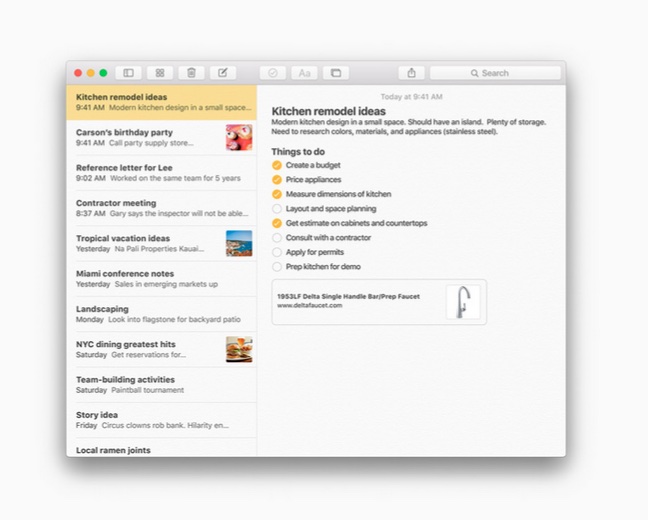Uncheck the Create a budget item

pyautogui.click(x=277, y=165)
